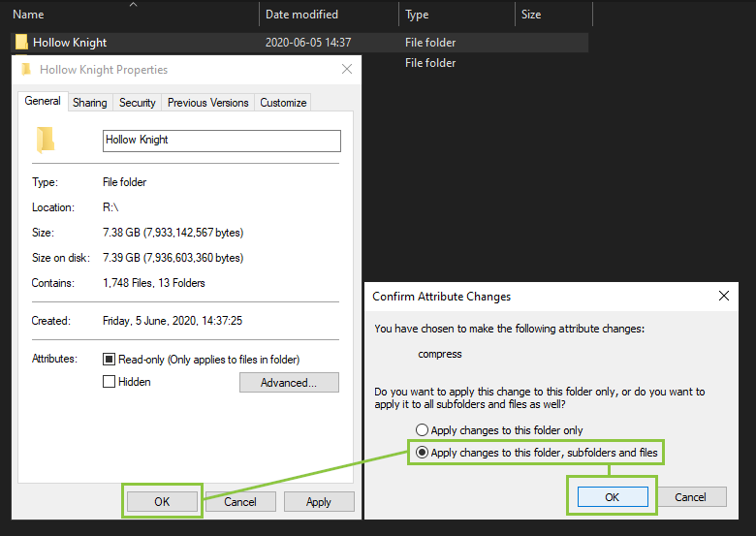Toggle the Read-only attribute checkbox
The image size is (756, 536).
pos(109,359)
